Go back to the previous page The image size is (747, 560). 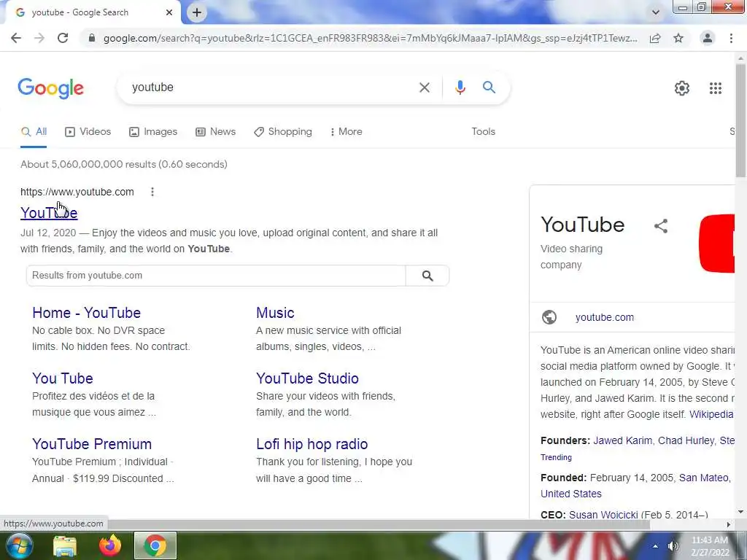click(16, 38)
